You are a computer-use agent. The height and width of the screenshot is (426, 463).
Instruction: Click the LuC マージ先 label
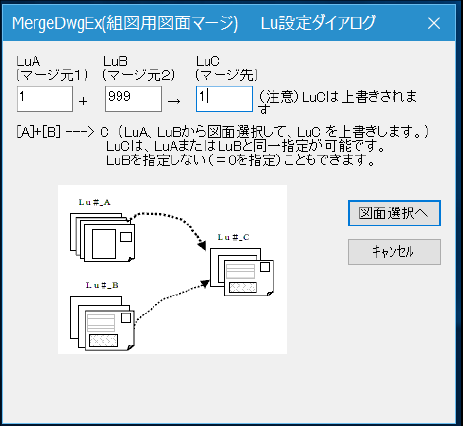pos(227,69)
